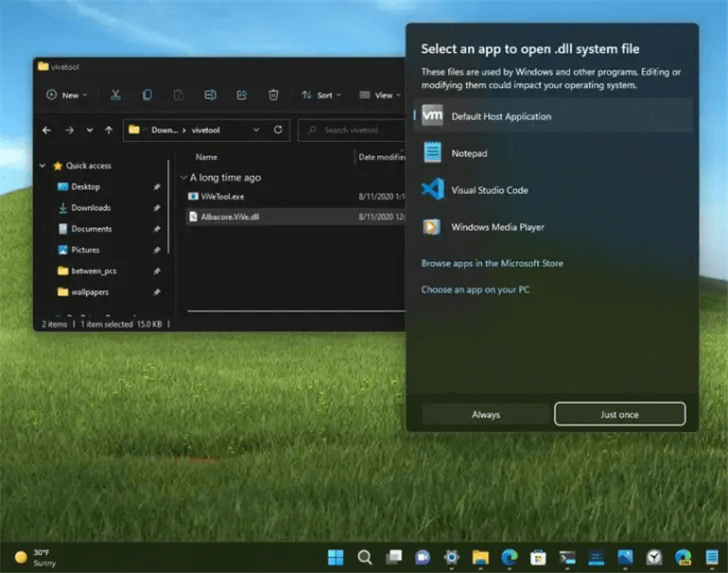Click the Just once button
The image size is (728, 573).
620,414
